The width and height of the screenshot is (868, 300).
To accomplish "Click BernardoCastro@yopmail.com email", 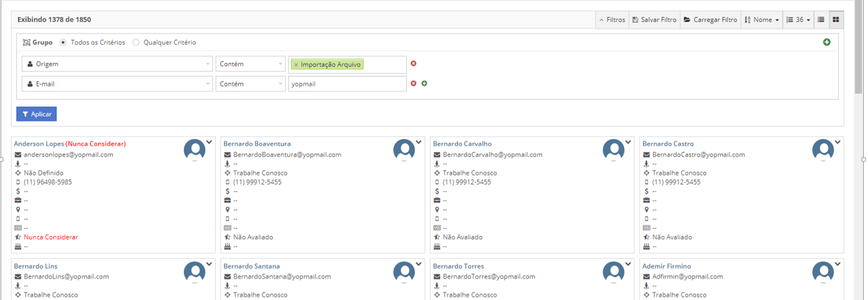I will pos(699,155).
